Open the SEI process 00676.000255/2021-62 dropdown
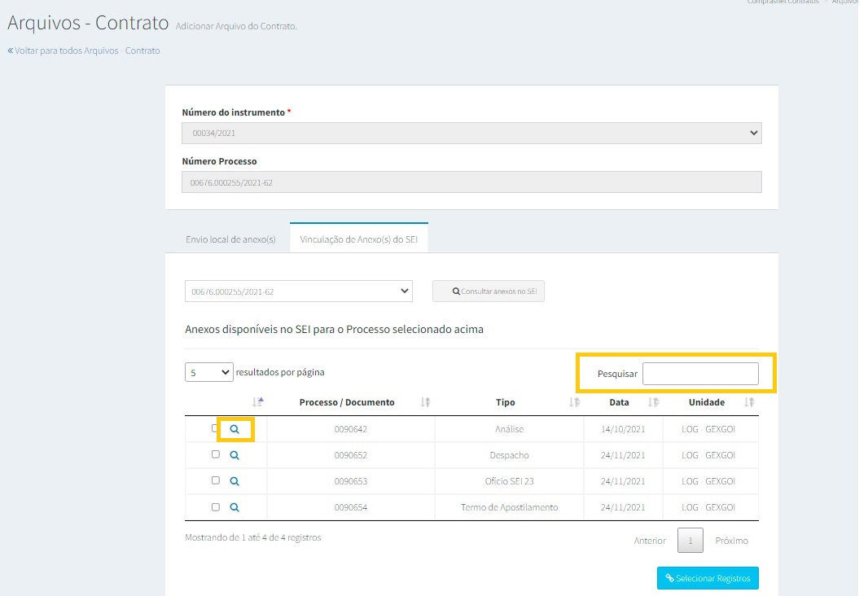Image resolution: width=868 pixels, height=596 pixels. point(299,291)
